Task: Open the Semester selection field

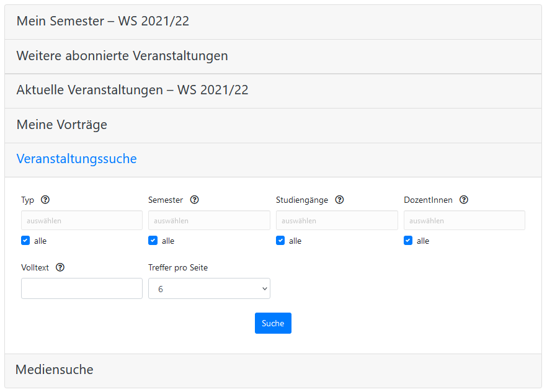Action: pyautogui.click(x=209, y=220)
